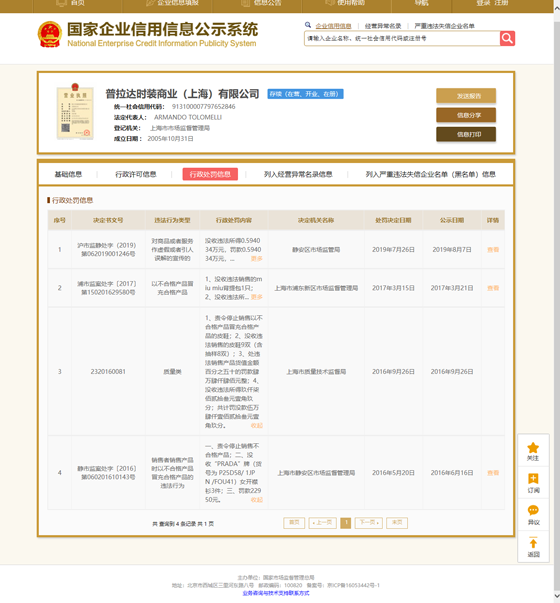Click the 订阅 bookmark icon
The height and width of the screenshot is (603, 560).
point(533,479)
